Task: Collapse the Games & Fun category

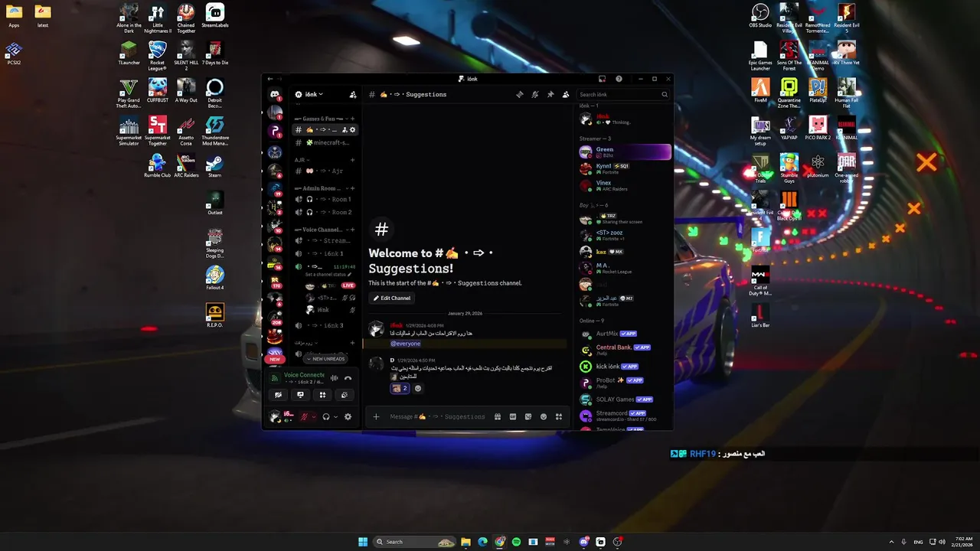Action: (321, 119)
